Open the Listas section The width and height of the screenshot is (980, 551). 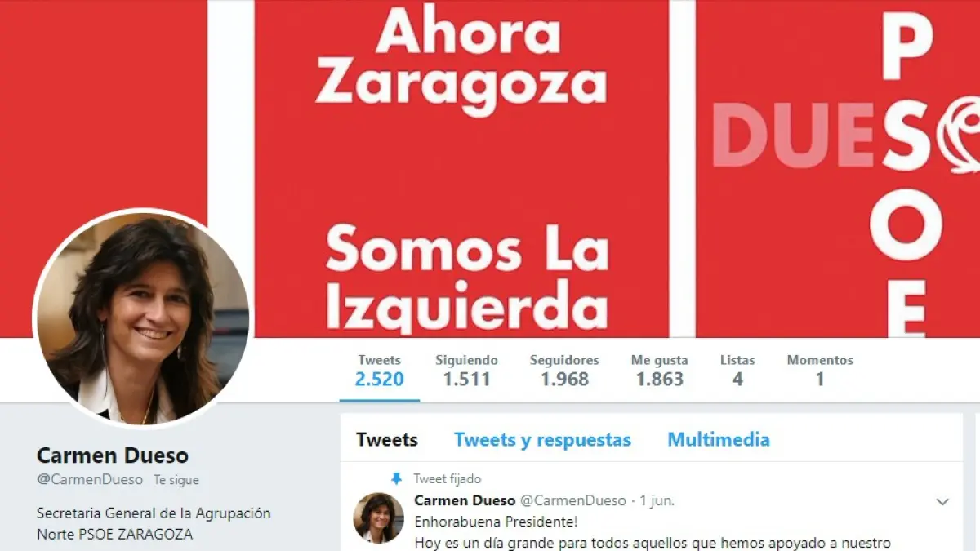pyautogui.click(x=737, y=371)
